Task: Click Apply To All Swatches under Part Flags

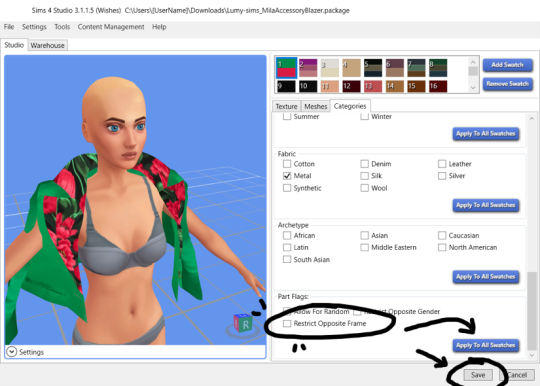Action: point(486,345)
